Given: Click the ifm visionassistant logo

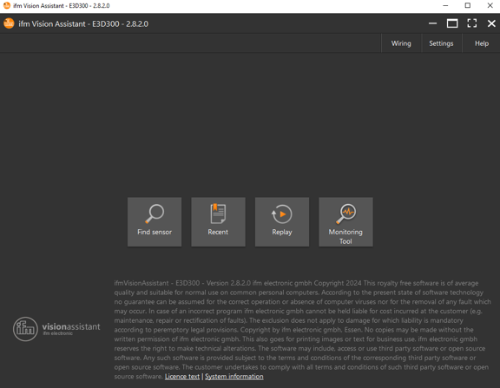Looking at the screenshot, I should [x=56, y=329].
